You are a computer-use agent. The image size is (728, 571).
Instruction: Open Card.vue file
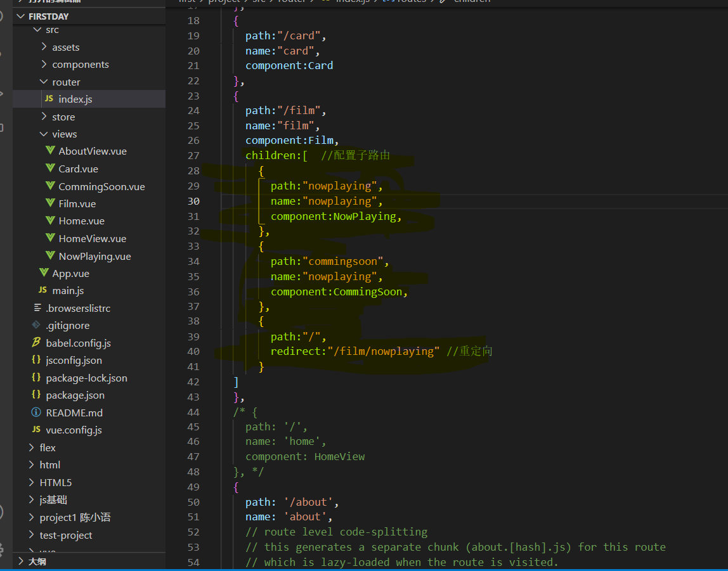point(78,169)
